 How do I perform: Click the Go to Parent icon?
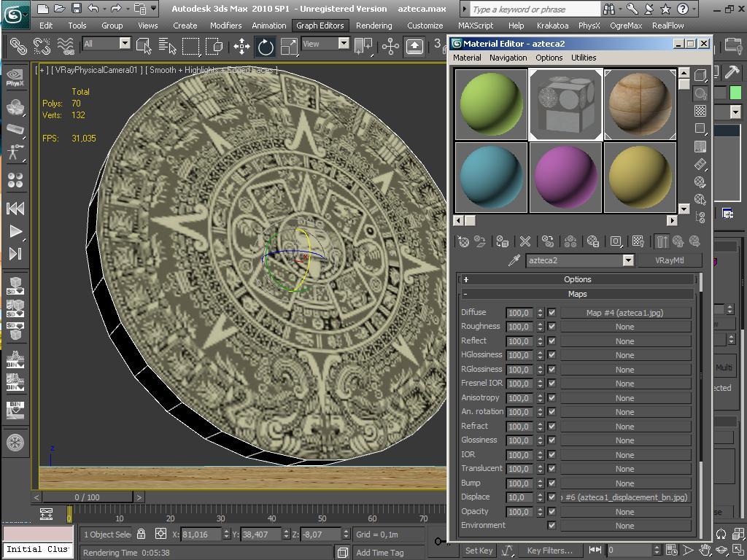678,241
